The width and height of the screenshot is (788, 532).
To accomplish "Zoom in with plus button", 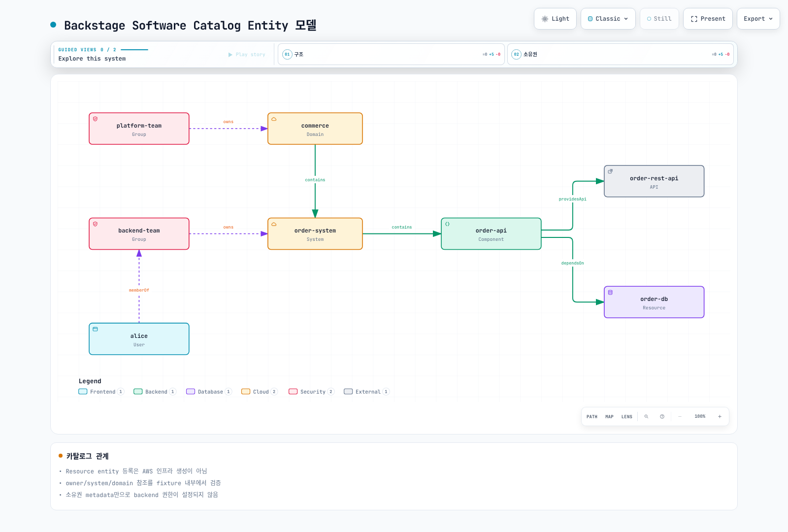I will click(720, 417).
